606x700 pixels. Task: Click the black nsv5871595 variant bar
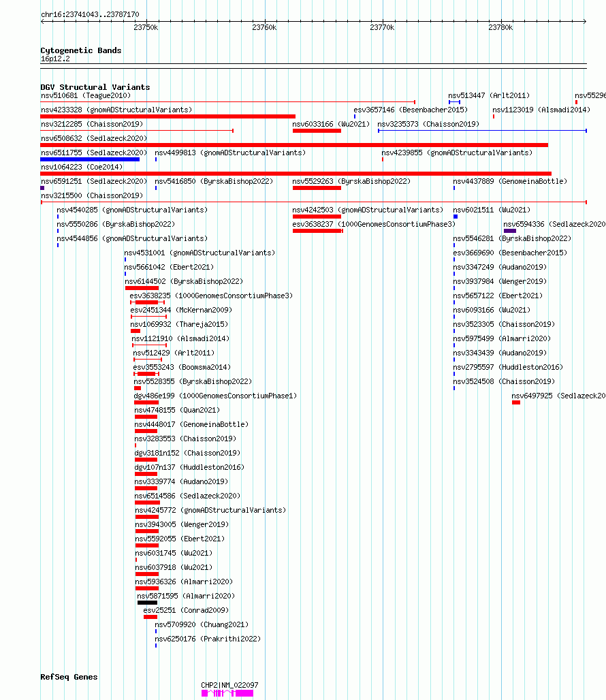tap(147, 602)
